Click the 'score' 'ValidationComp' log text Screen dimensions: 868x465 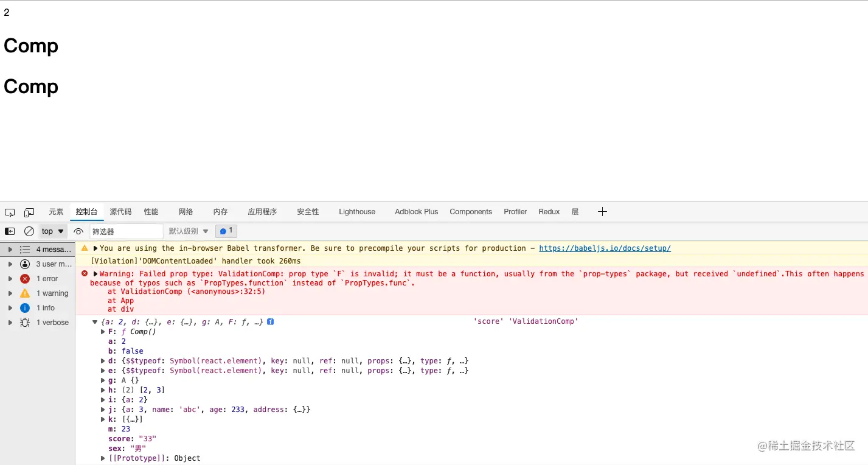(526, 321)
